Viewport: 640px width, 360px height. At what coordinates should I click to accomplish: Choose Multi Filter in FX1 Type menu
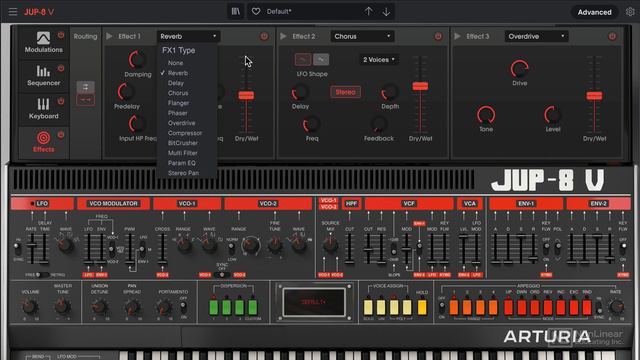[x=182, y=153]
